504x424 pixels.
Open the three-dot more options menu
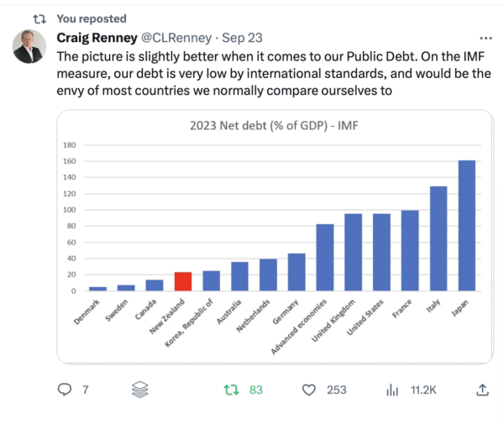pos(486,38)
